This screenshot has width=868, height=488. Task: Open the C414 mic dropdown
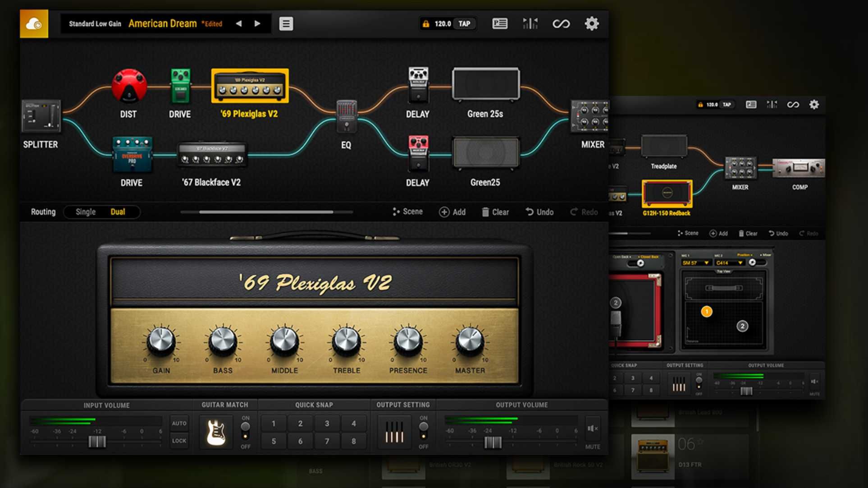[x=730, y=262]
